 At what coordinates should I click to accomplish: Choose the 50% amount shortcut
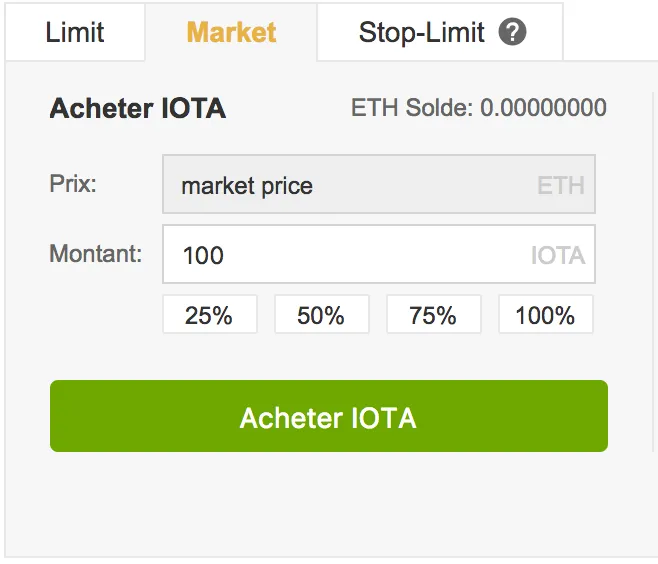click(322, 314)
